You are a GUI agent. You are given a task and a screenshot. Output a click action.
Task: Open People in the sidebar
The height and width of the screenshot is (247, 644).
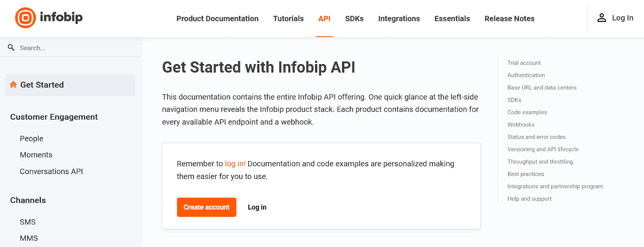tap(31, 139)
